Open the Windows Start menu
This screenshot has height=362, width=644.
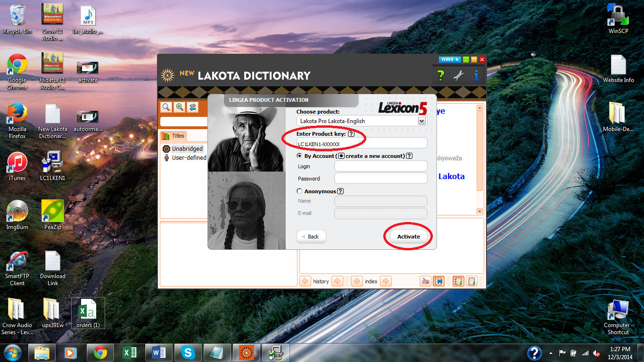pyautogui.click(x=12, y=353)
